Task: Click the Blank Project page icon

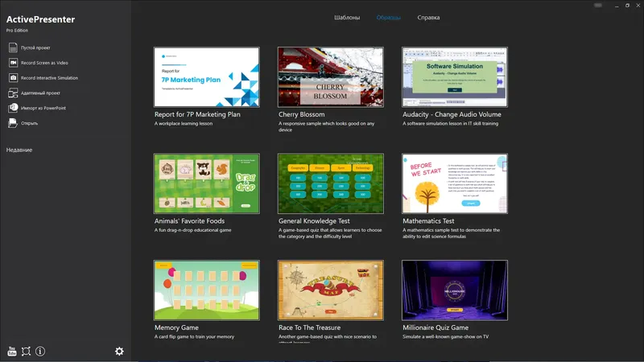Action: 13,47
